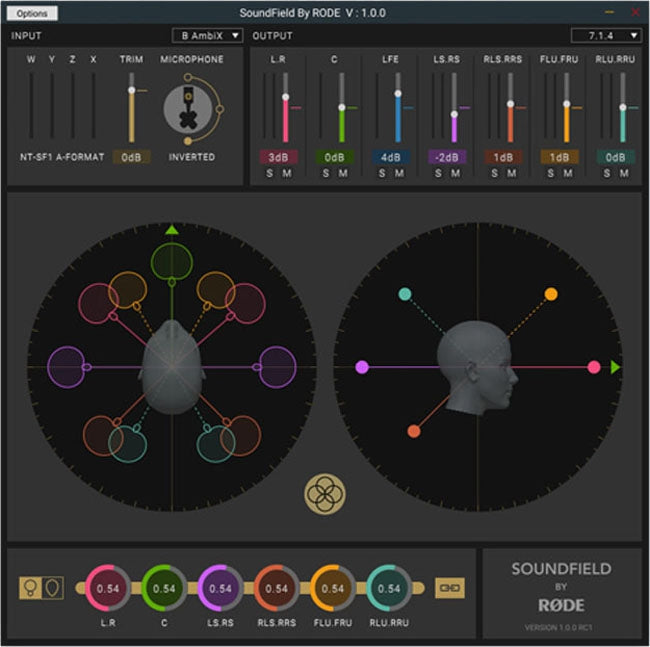Click the TRIM slider handle
Viewport: 650px width, 647px height.
coord(130,91)
